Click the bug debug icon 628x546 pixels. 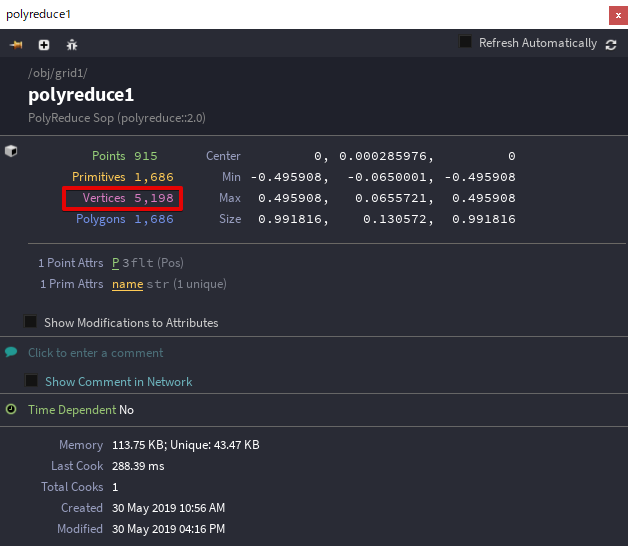coord(71,45)
